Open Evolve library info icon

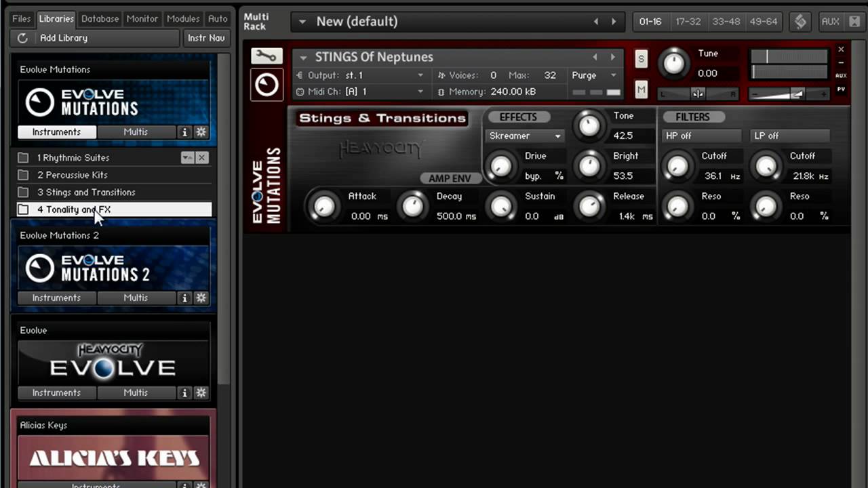click(x=184, y=392)
